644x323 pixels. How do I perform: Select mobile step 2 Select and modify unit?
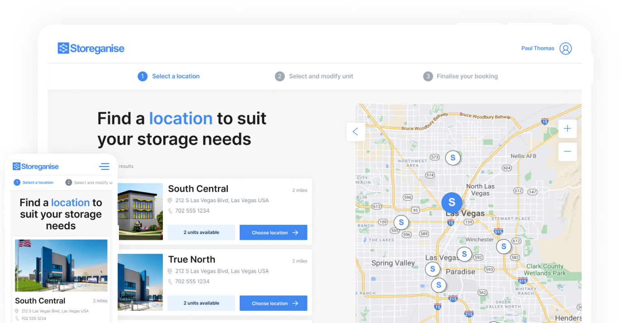(89, 183)
